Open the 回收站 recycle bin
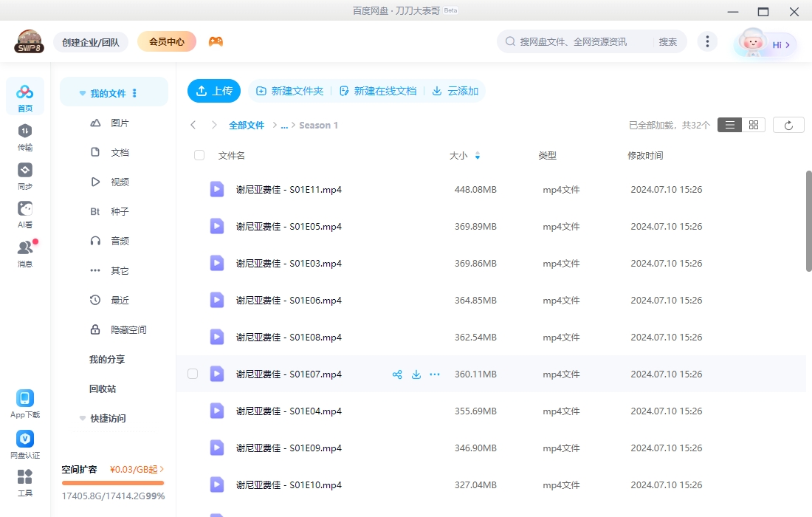This screenshot has width=812, height=517. (103, 388)
